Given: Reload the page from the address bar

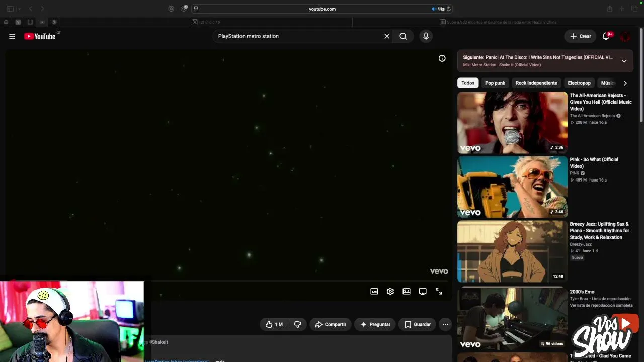Looking at the screenshot, I should tap(448, 9).
